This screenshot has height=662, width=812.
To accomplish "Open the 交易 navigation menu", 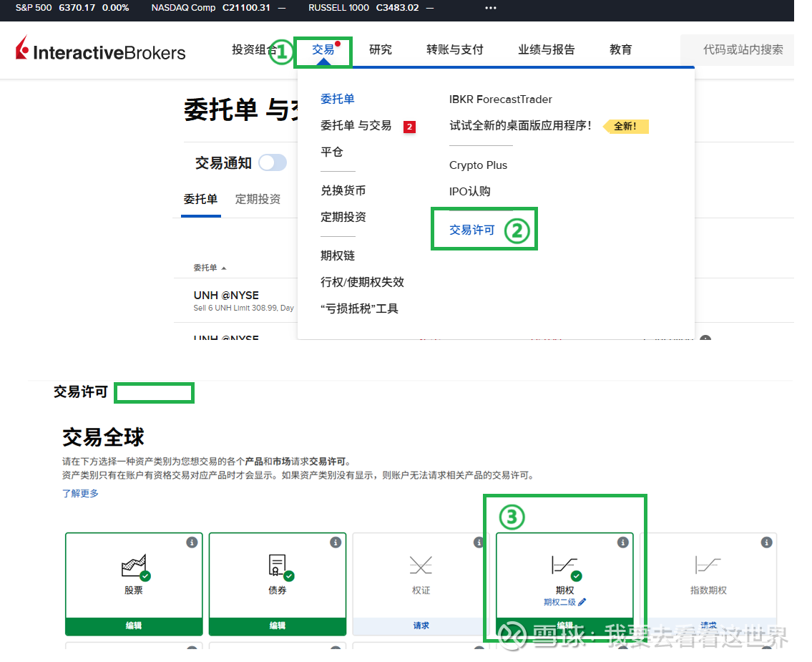I will pyautogui.click(x=323, y=49).
